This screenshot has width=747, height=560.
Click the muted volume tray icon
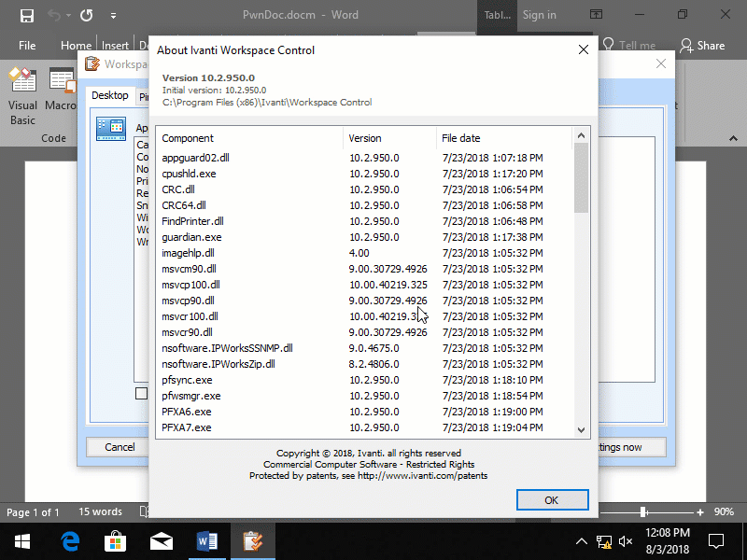[626, 541]
